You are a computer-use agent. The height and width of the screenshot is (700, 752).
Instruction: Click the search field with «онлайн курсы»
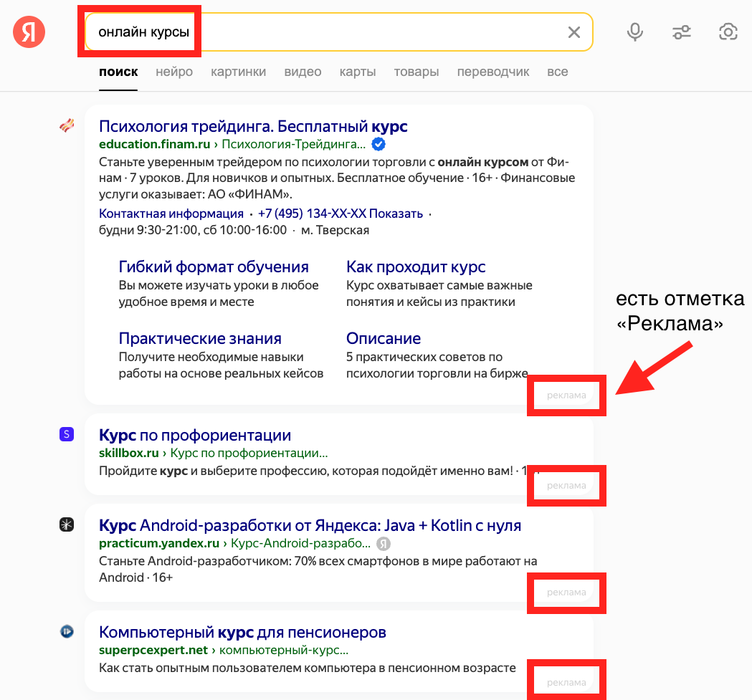click(338, 32)
